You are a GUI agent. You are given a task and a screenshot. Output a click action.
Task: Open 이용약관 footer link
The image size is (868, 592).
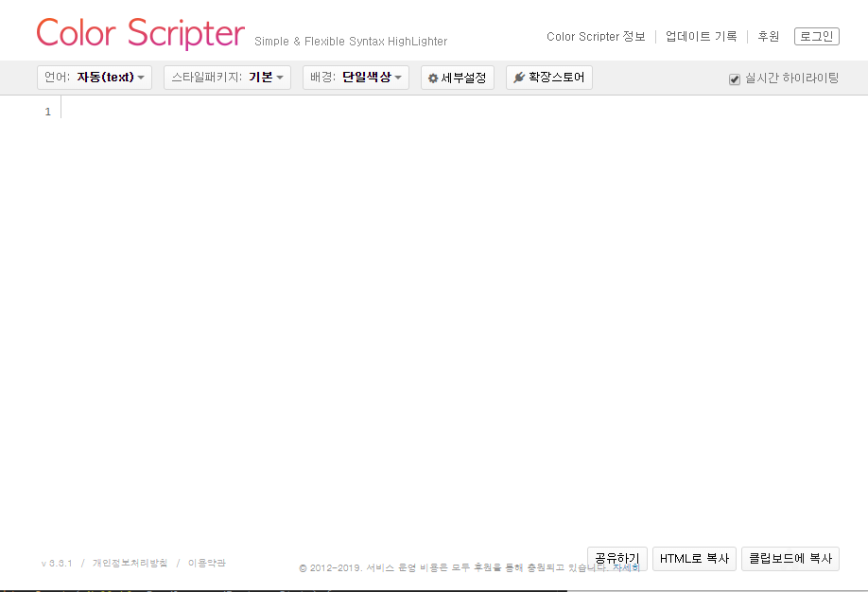point(207,564)
